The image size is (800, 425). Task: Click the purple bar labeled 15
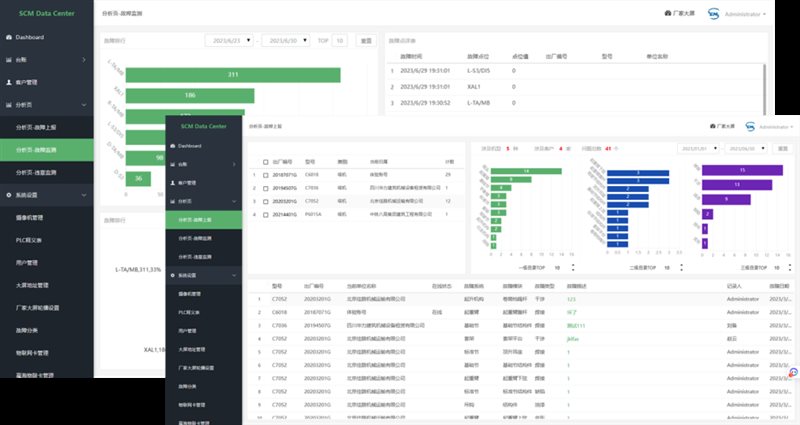[742, 170]
